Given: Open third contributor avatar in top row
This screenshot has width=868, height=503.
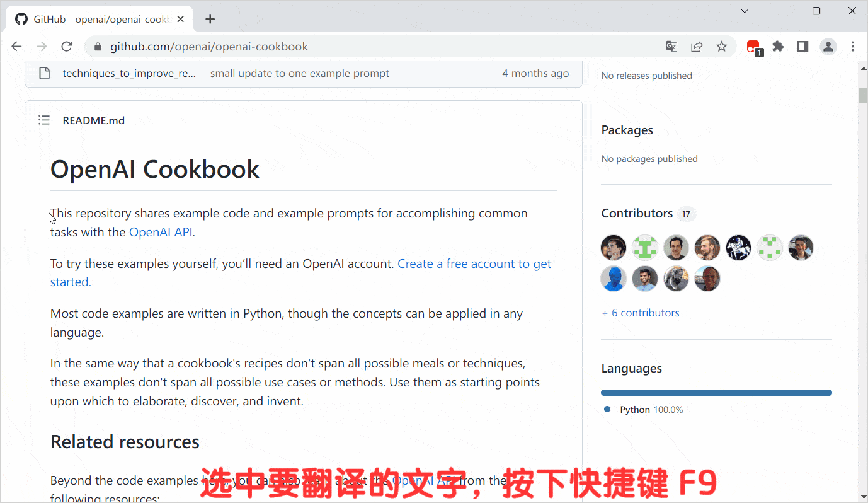Looking at the screenshot, I should coord(676,248).
